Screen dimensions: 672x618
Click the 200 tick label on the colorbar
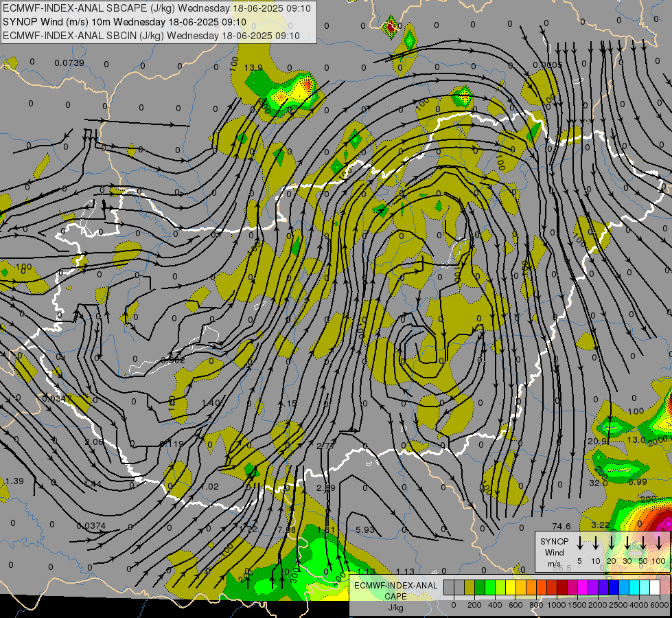pos(474,605)
